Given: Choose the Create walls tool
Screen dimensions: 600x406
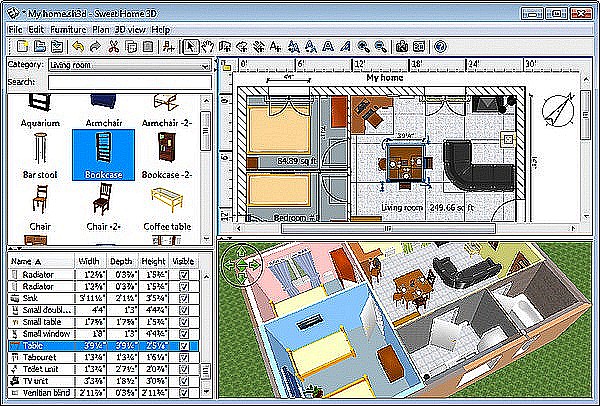Looking at the screenshot, I should pyautogui.click(x=225, y=47).
